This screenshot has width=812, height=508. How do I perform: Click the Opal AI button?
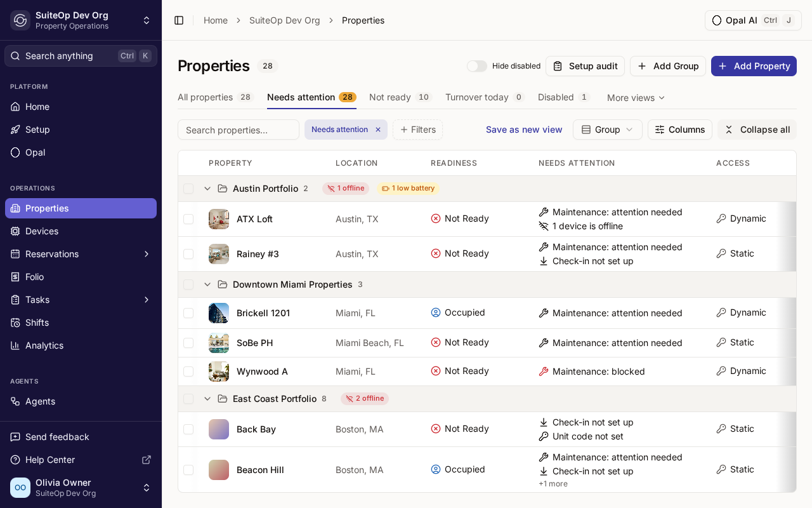753,20
